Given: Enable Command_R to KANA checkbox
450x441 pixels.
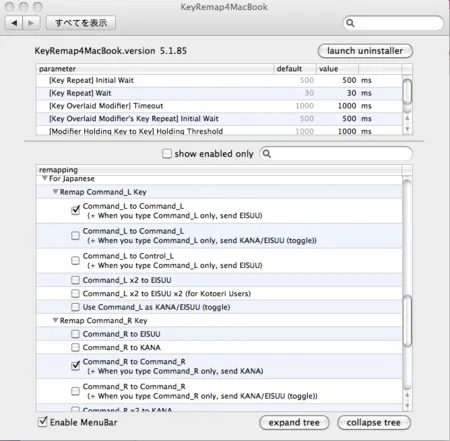Looking at the screenshot, I should point(76,347).
